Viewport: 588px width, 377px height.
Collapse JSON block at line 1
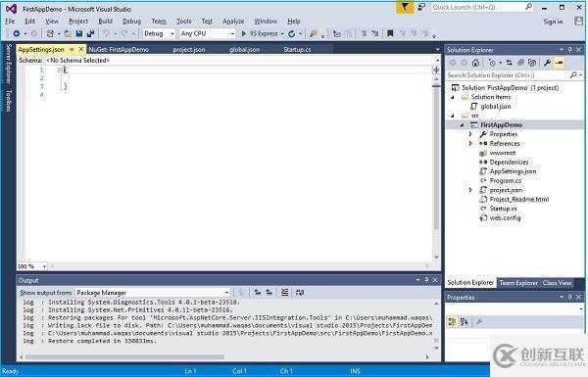click(60, 70)
